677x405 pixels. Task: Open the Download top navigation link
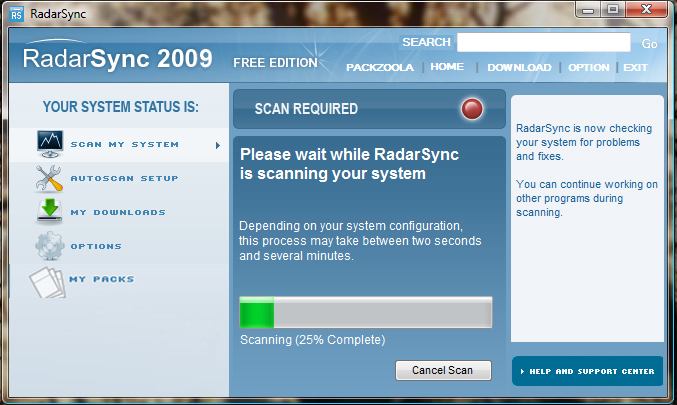pyautogui.click(x=519, y=67)
